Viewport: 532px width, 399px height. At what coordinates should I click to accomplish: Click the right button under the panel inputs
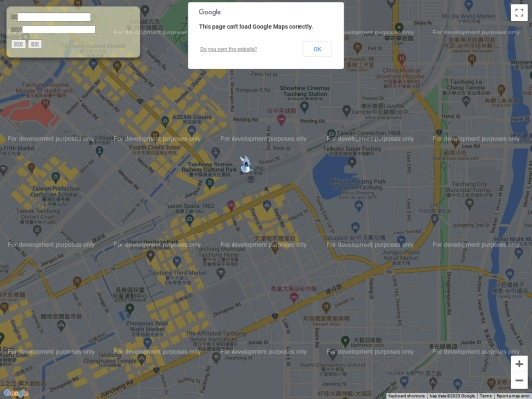point(34,44)
